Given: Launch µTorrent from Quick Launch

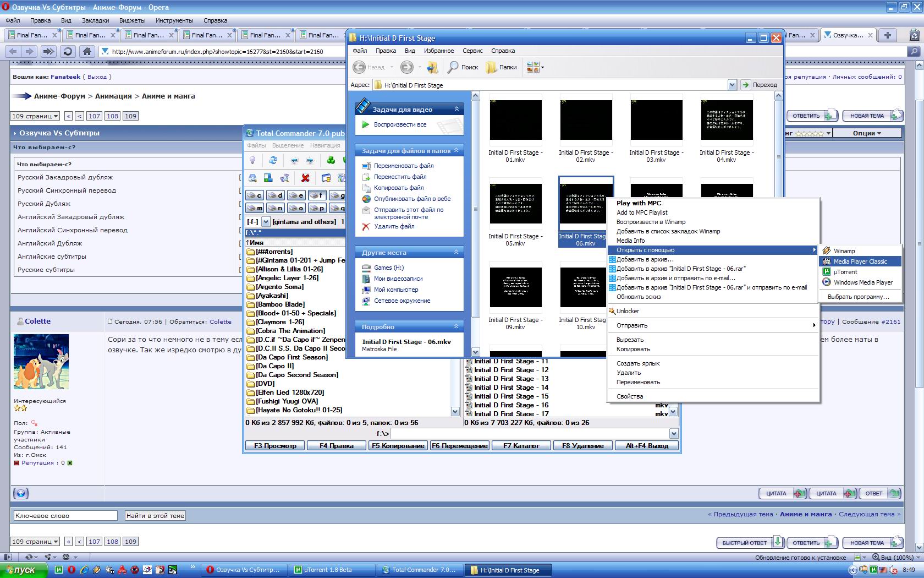Looking at the screenshot, I should coord(59,570).
